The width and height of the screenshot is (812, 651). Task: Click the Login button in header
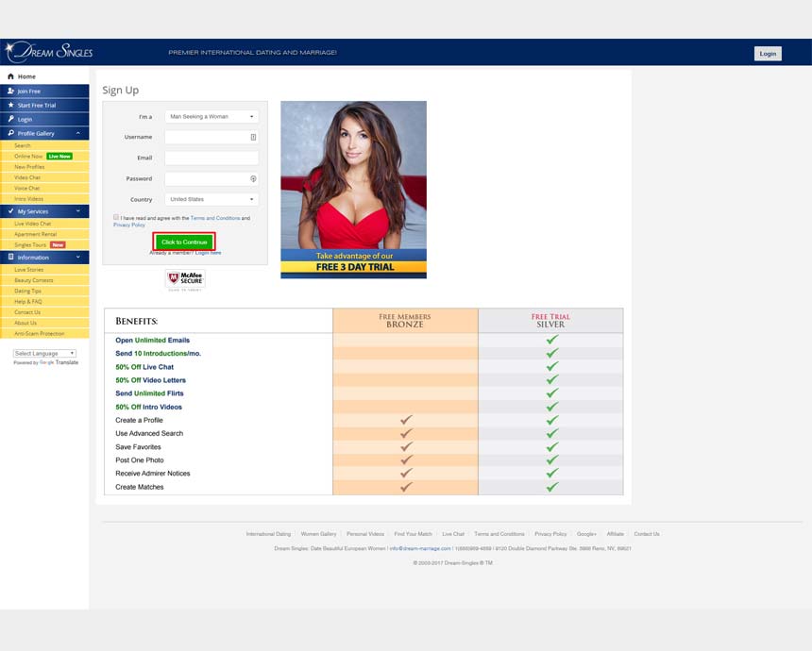(x=768, y=53)
